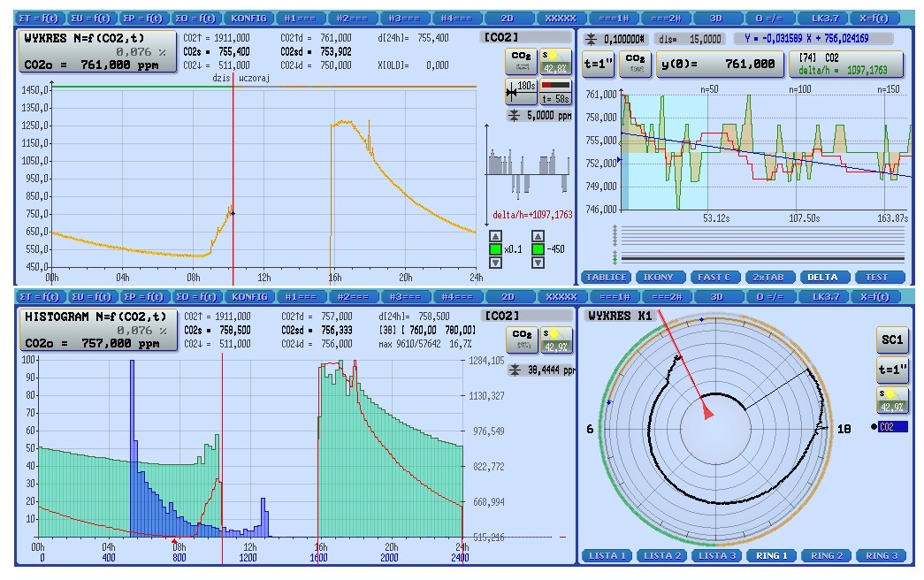The height and width of the screenshot is (580, 924).
Task: Toggle the green x0.1 scale indicator
Action: click(495, 249)
